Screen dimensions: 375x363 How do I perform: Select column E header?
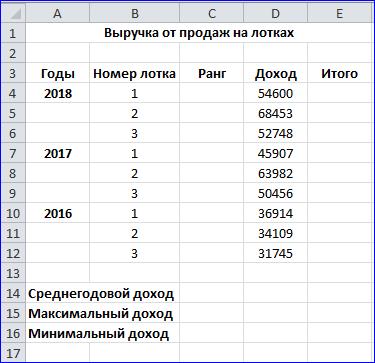(339, 13)
